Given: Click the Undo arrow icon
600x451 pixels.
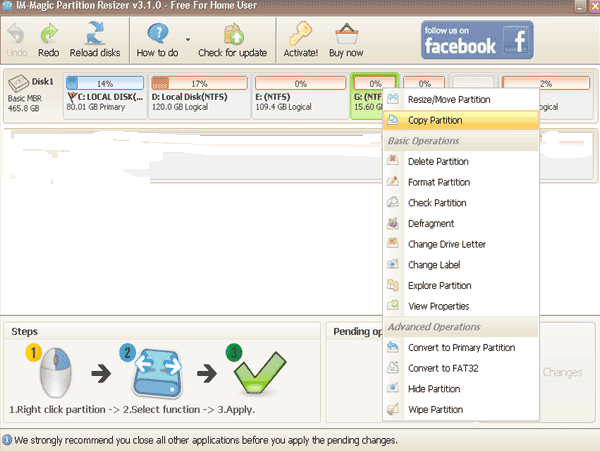Looking at the screenshot, I should click(16, 34).
